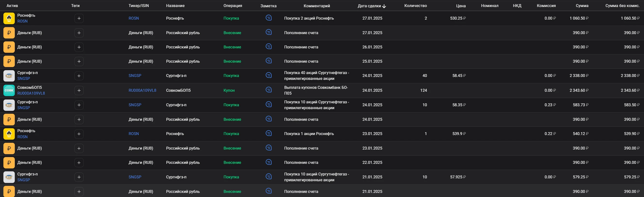Click the СовкомБОП5 asset logo
Image resolution: width=644 pixels, height=197 pixels.
coord(9,90)
